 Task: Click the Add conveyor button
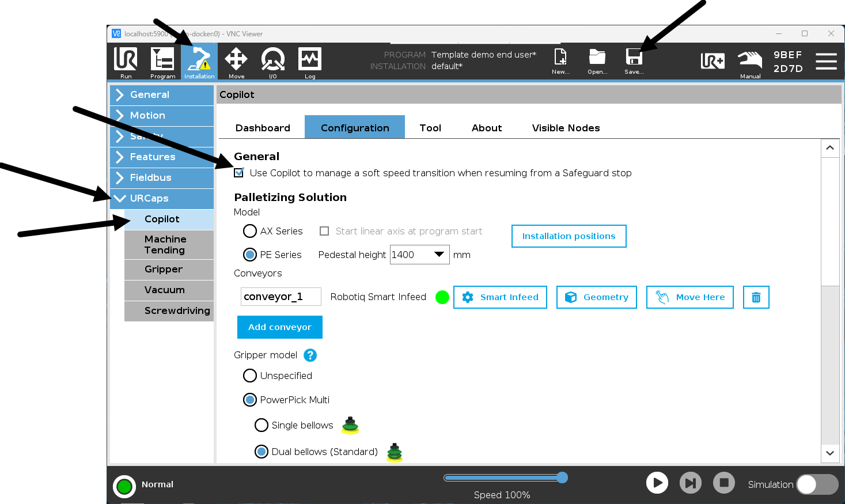(x=279, y=327)
